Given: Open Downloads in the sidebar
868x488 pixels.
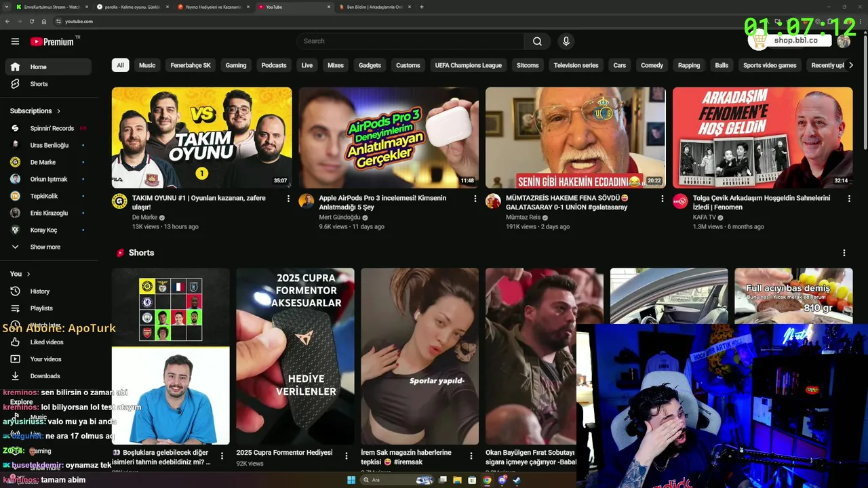Looking at the screenshot, I should tap(48, 376).
